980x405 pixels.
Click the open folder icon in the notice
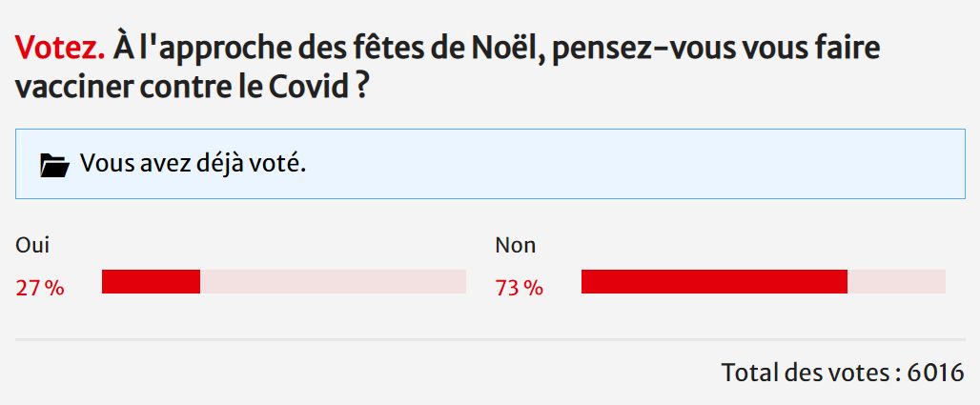[54, 165]
